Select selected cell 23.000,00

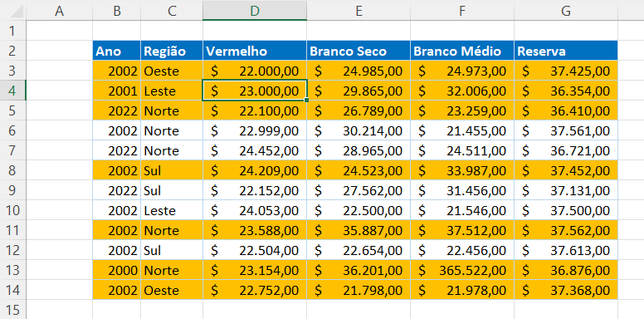[x=255, y=91]
